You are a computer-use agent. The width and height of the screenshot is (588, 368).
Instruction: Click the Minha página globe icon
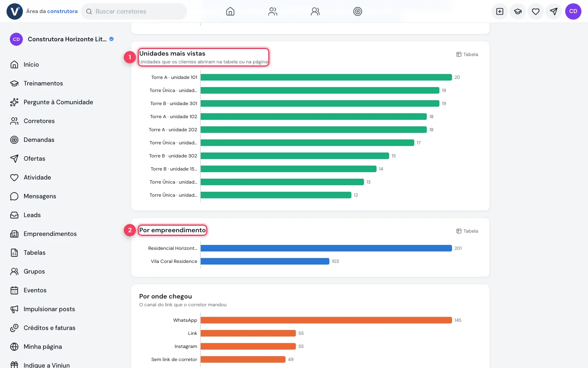(14, 347)
